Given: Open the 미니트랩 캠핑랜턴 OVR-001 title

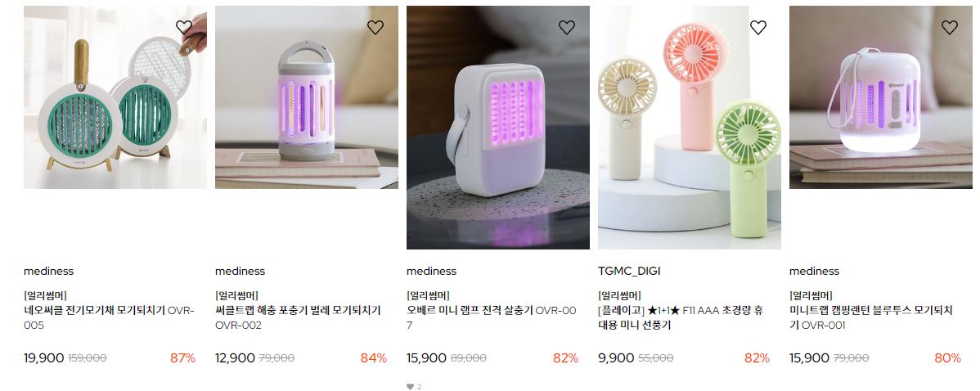Looking at the screenshot, I should click(871, 318).
